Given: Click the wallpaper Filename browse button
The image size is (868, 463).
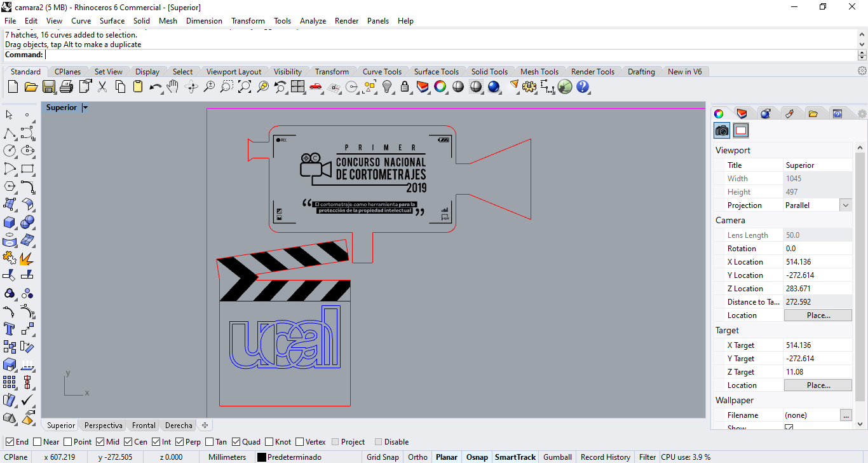Looking at the screenshot, I should click(x=846, y=415).
